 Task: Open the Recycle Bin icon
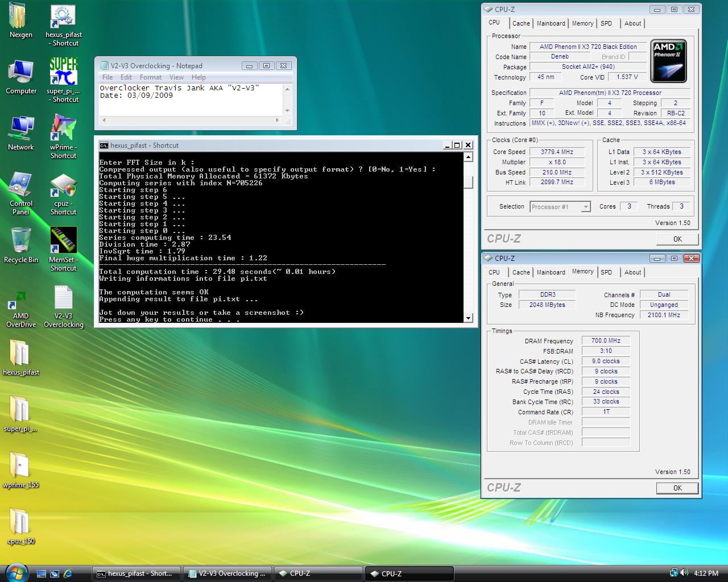[20, 246]
